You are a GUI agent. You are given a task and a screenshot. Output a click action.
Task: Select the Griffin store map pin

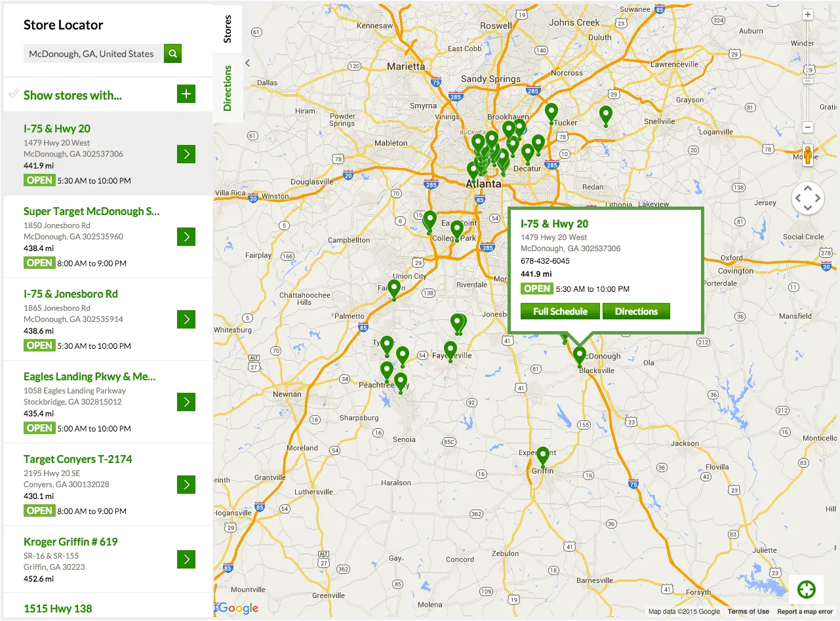coord(542,456)
